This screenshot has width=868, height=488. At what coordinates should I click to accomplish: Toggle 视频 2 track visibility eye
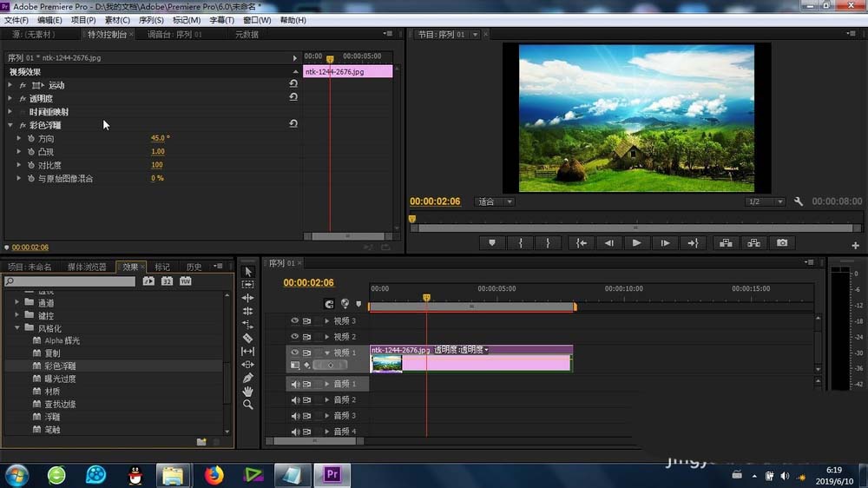point(294,336)
